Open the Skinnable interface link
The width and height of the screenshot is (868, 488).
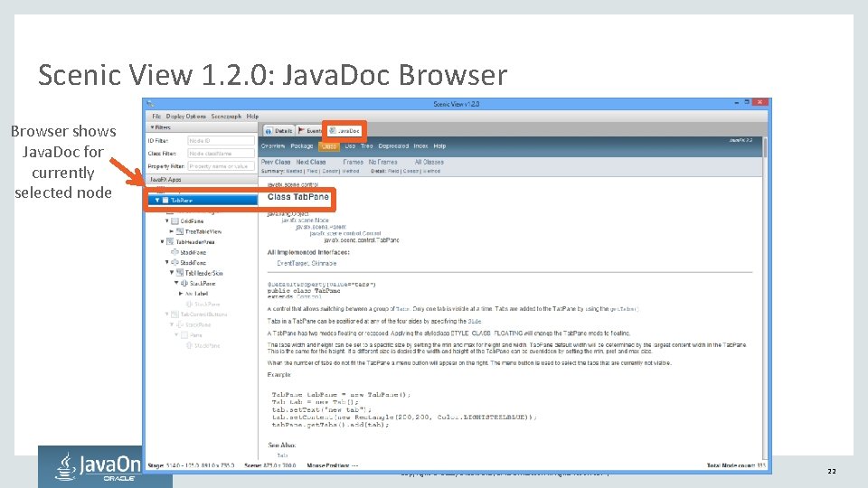(324, 263)
